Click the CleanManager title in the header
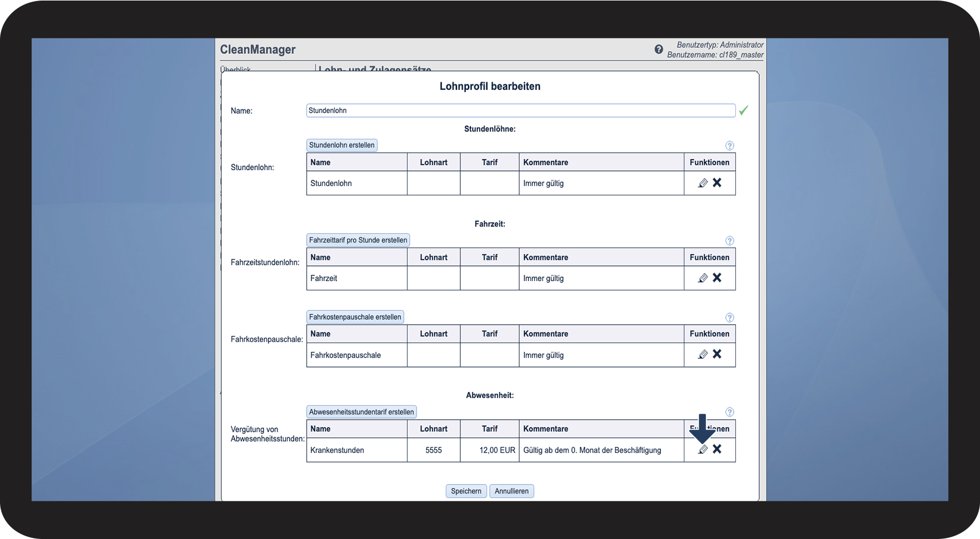The image size is (980, 539). pos(258,49)
